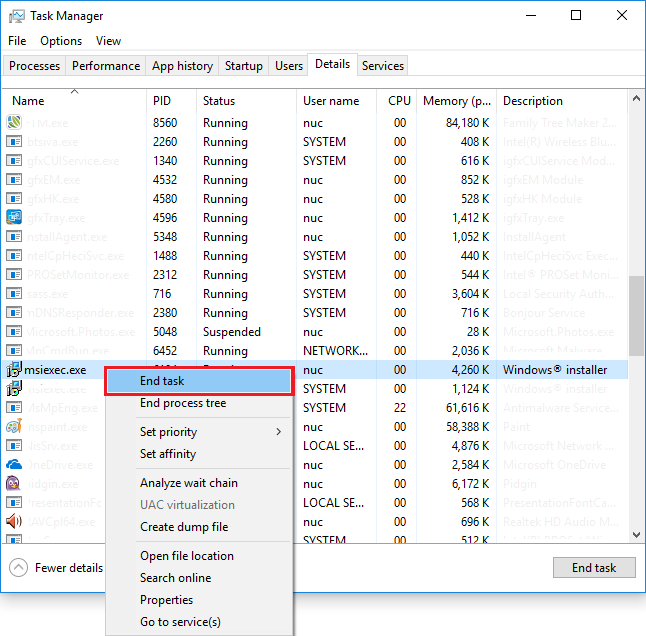Click the Fewer details collapse arrow
The image size is (646, 636).
[x=19, y=568]
